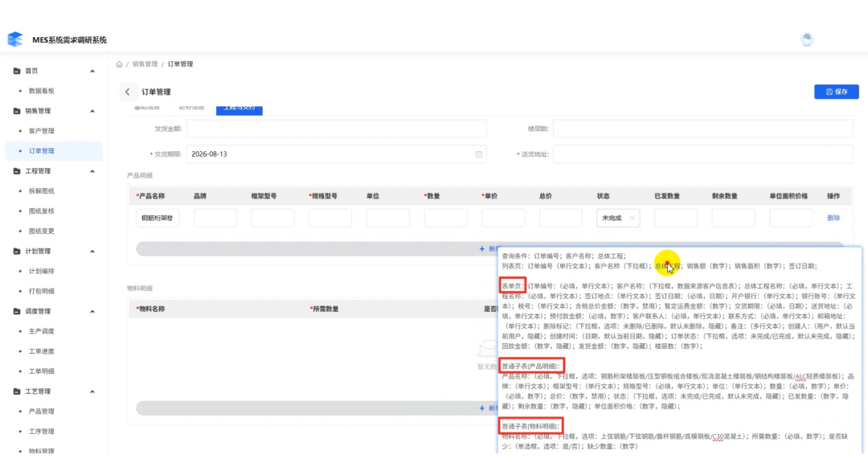Open 计划编排 in sidebar
Viewport: 868px width, 463px height.
[42, 271]
